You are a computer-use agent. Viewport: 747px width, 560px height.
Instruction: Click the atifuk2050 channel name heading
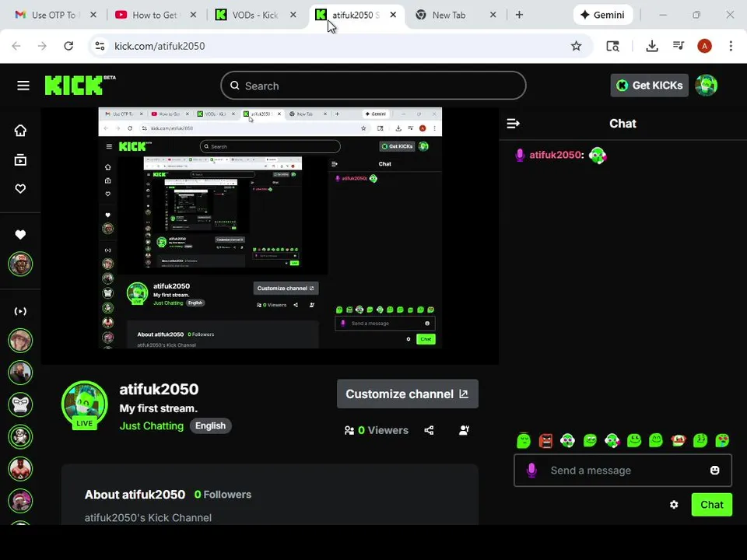pyautogui.click(x=159, y=389)
